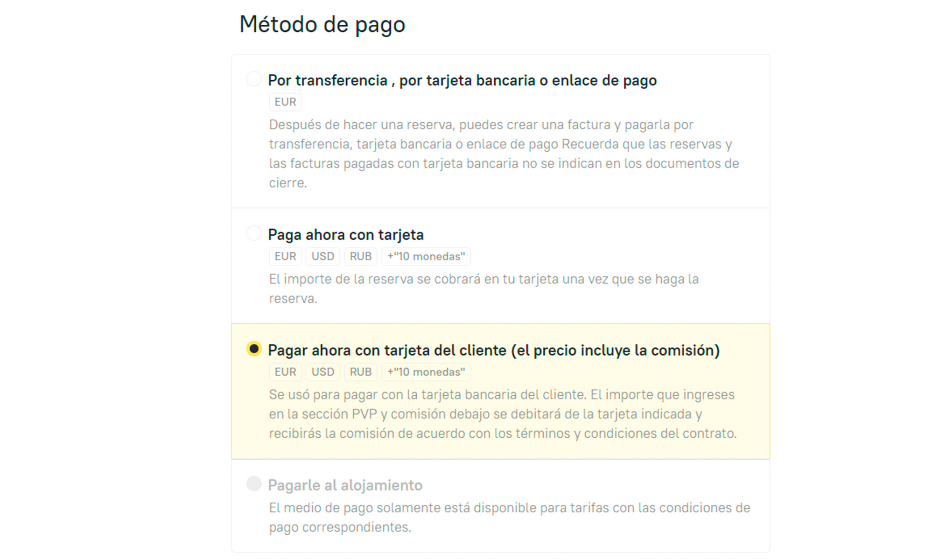The height and width of the screenshot is (560, 946).
Task: Expand '+10 monedas' under 'Paga ahora con tarjeta'
Action: (426, 256)
